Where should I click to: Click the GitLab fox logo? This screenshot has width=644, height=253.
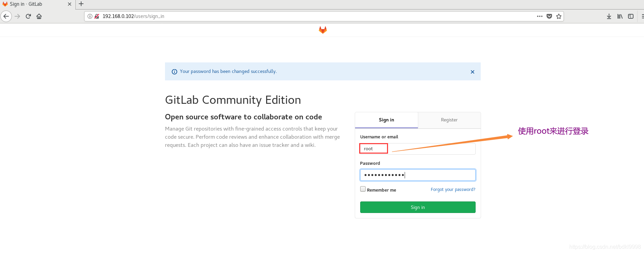[323, 30]
